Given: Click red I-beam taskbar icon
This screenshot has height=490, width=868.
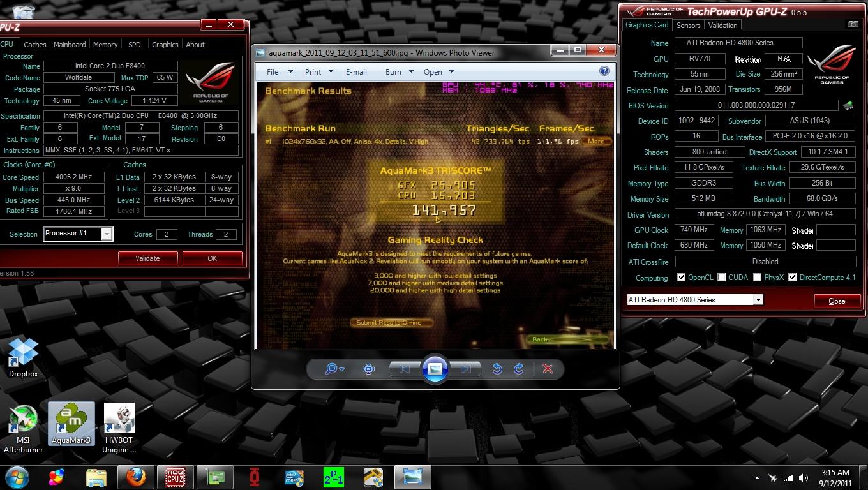Looking at the screenshot, I should (255, 477).
